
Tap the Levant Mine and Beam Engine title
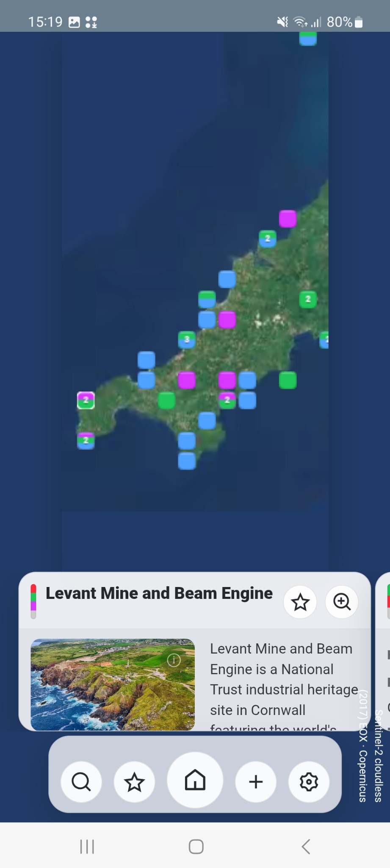[x=159, y=594]
